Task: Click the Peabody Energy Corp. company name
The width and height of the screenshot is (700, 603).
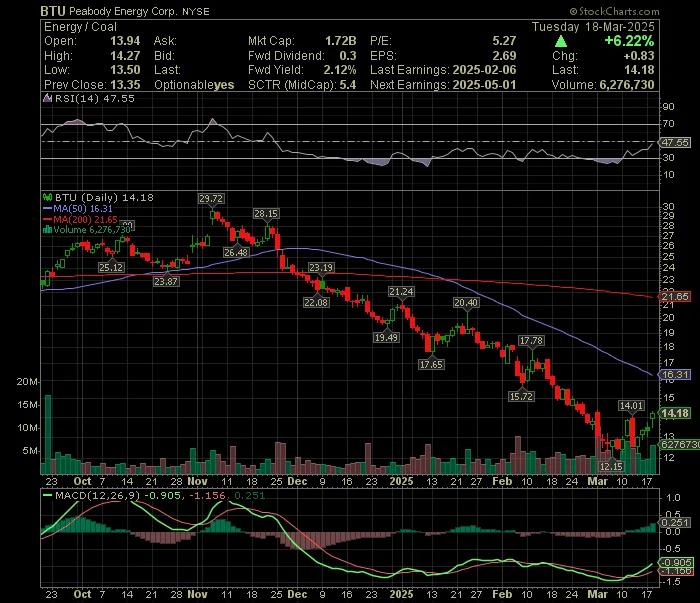Action: [x=123, y=11]
